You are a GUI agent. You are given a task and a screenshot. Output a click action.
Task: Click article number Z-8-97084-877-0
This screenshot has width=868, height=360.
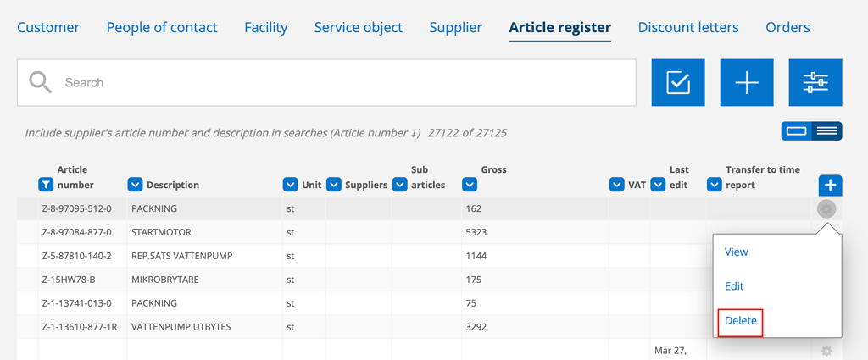(x=77, y=232)
